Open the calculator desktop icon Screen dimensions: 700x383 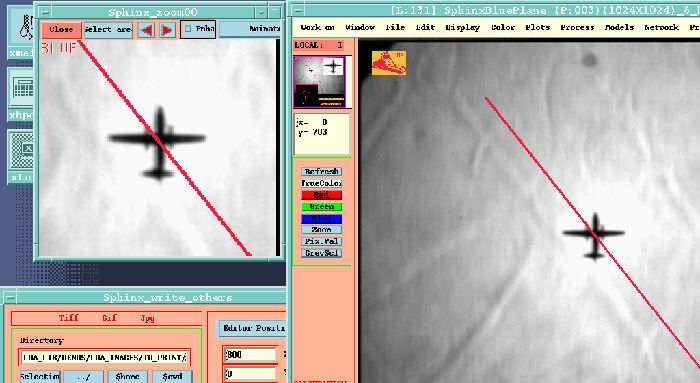coord(22,94)
